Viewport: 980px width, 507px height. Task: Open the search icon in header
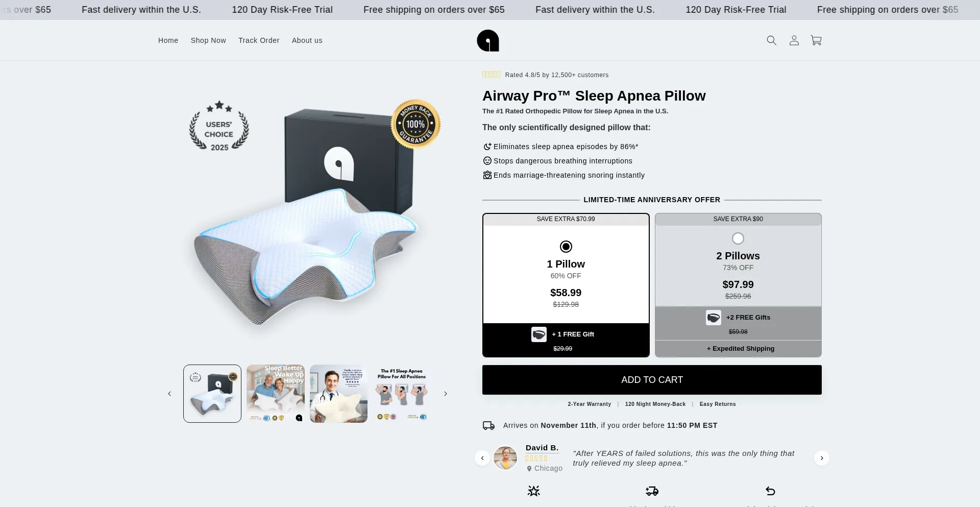click(771, 40)
